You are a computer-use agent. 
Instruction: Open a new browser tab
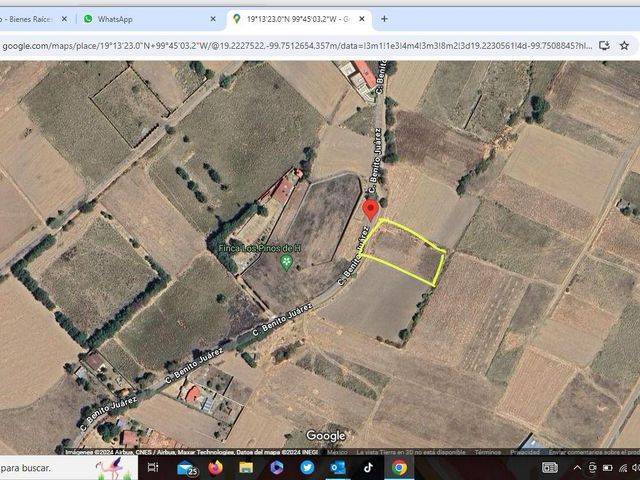384,19
